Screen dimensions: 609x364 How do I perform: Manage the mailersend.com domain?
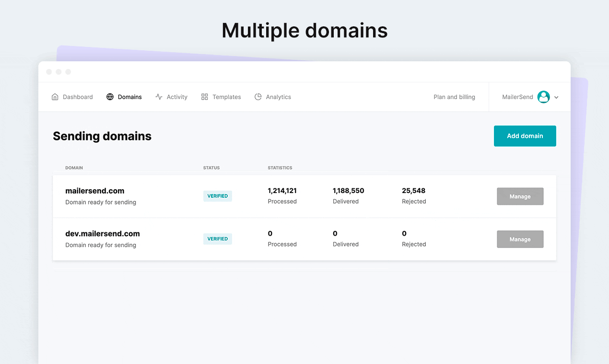click(520, 196)
